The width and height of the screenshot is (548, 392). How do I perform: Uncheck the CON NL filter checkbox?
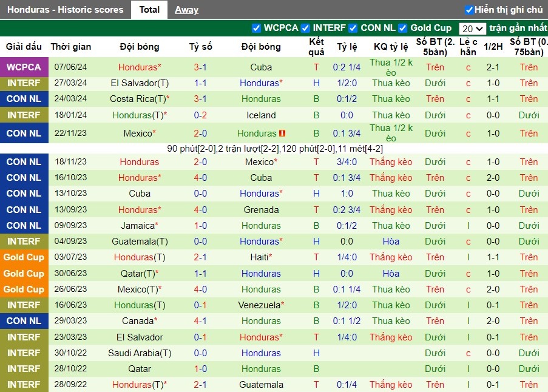(x=353, y=28)
